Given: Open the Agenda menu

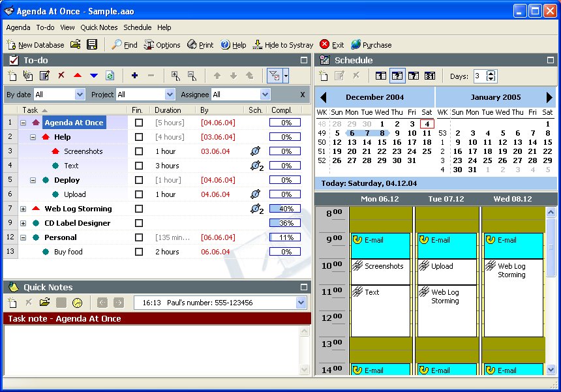Looking at the screenshot, I should (x=18, y=27).
